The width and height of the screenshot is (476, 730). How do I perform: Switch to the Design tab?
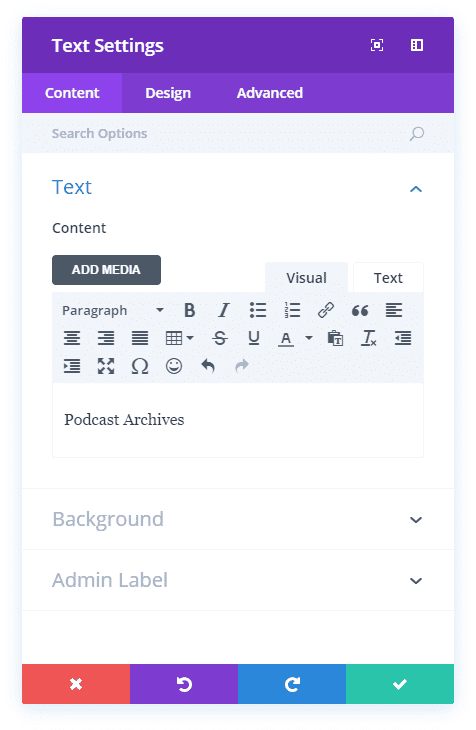(x=168, y=93)
